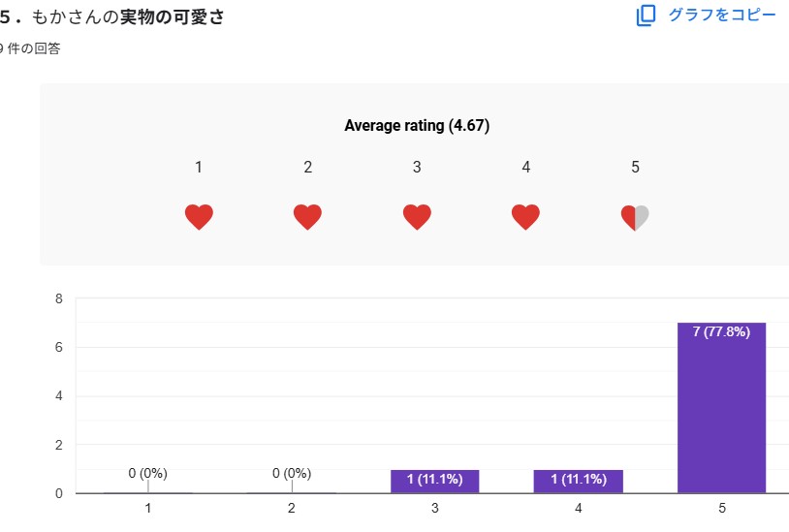Click the 0 (0%) label above rating 1
Screen dimensions: 789x532
[x=148, y=473]
